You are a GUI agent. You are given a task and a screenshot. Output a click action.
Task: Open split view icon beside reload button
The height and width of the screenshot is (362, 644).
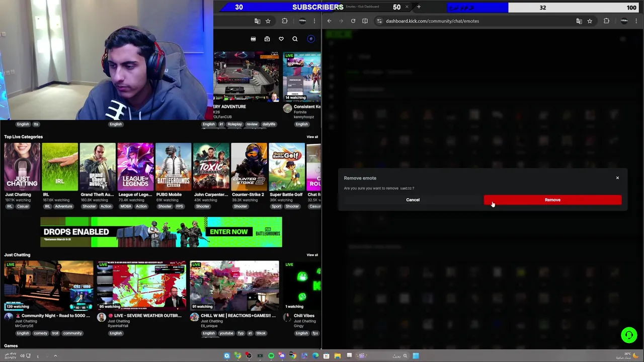click(365, 21)
